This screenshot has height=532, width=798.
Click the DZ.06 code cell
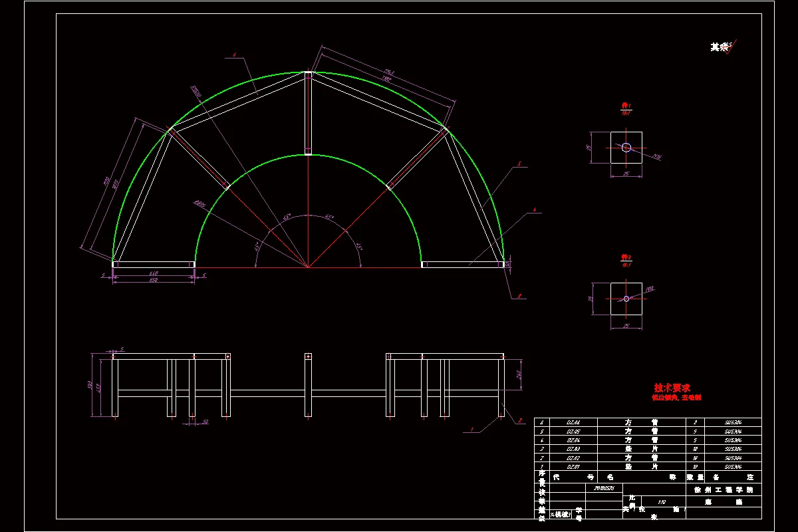pyautogui.click(x=573, y=422)
